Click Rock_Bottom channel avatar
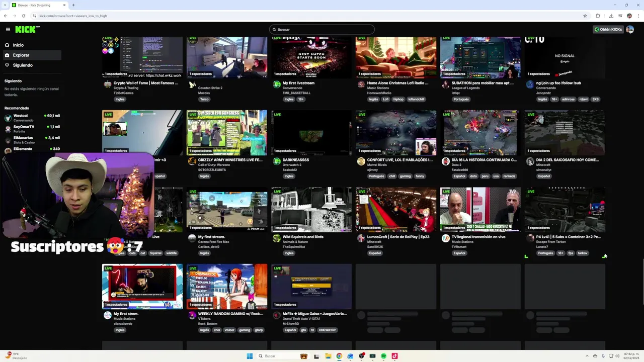The image size is (644, 362). (192, 315)
